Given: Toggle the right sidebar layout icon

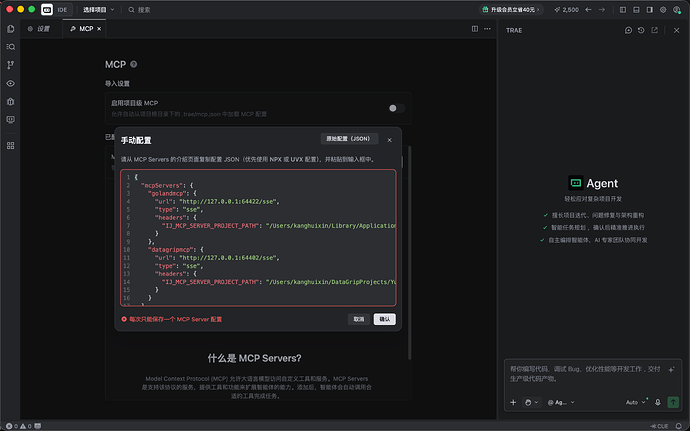Looking at the screenshot, I should tap(650, 10).
